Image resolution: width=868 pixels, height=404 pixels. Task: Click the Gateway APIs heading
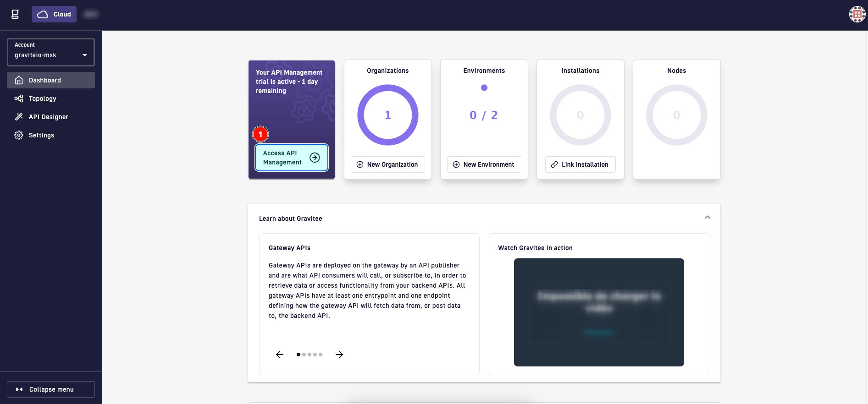click(289, 248)
